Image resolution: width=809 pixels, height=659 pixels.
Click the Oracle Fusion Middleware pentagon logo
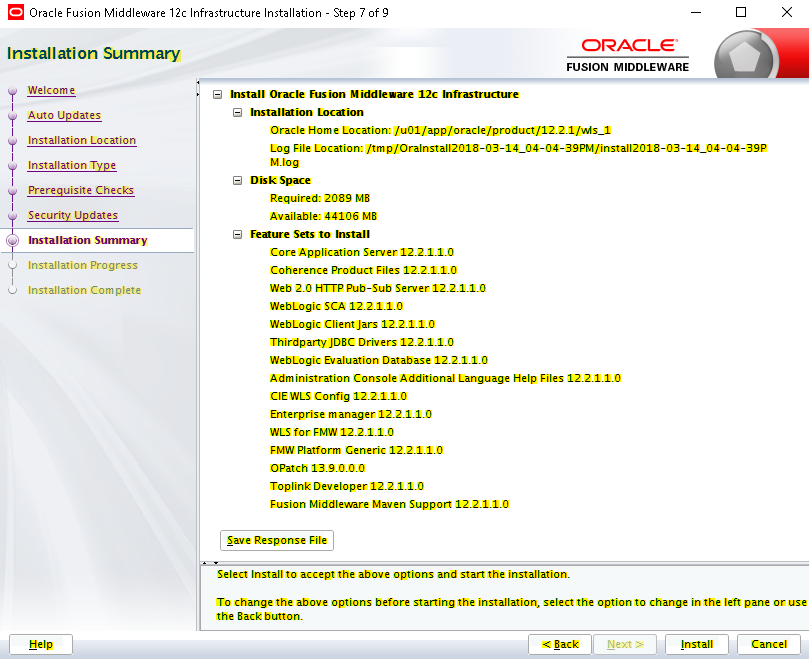pos(745,57)
